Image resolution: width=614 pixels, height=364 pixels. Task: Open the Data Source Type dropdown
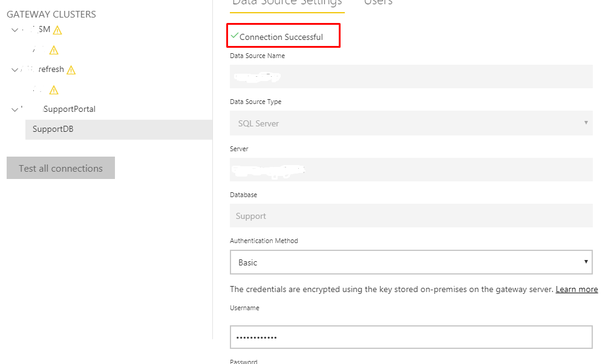tap(411, 123)
